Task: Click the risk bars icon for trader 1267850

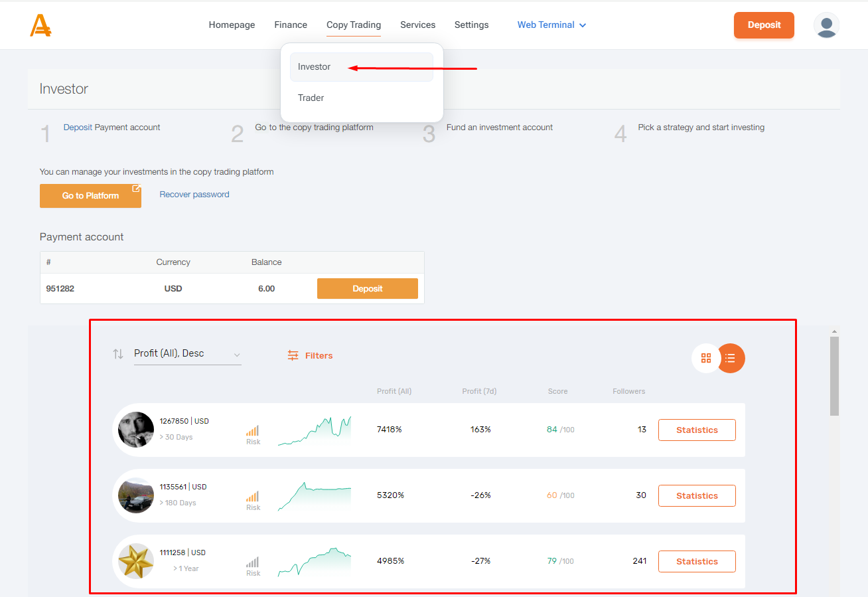Action: 253,430
